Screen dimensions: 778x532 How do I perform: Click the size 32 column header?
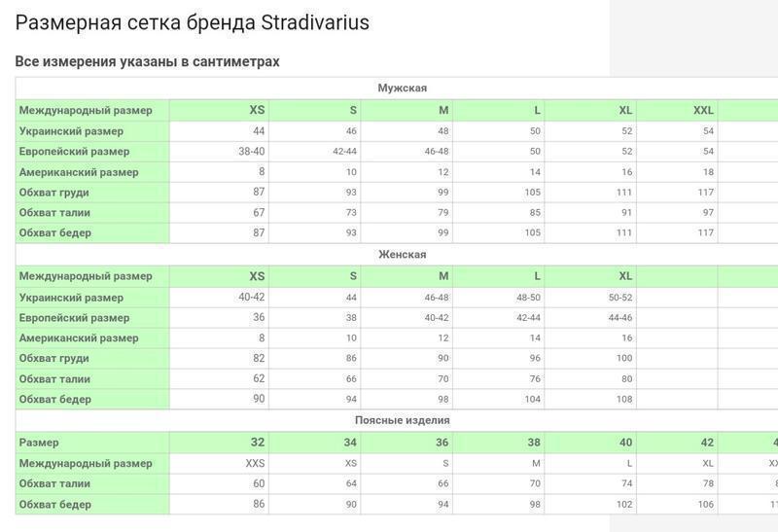(258, 443)
